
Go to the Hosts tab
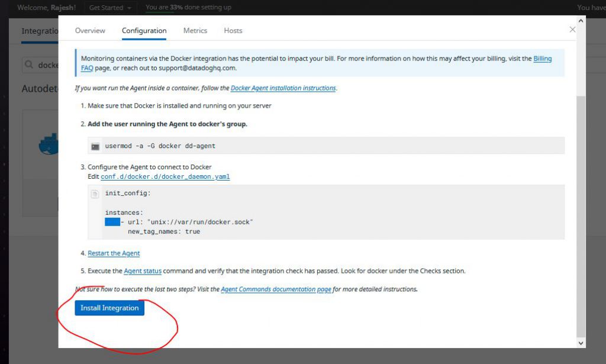click(x=233, y=31)
